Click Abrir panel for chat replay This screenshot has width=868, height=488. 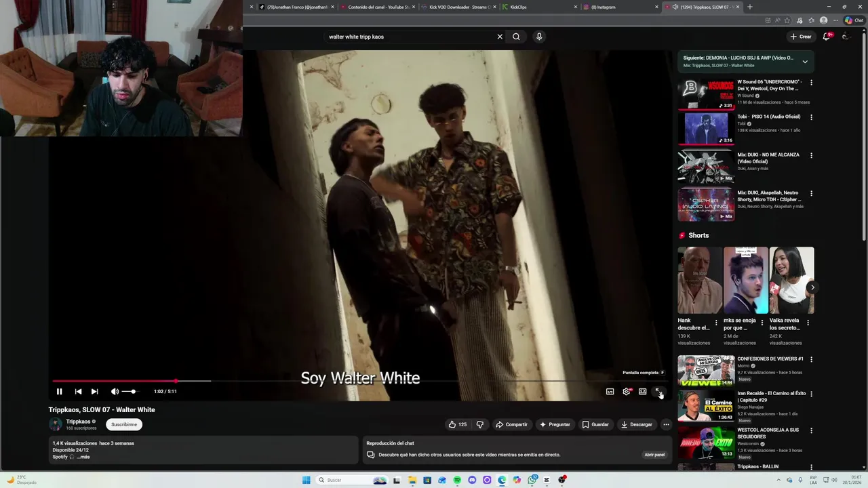pos(654,455)
